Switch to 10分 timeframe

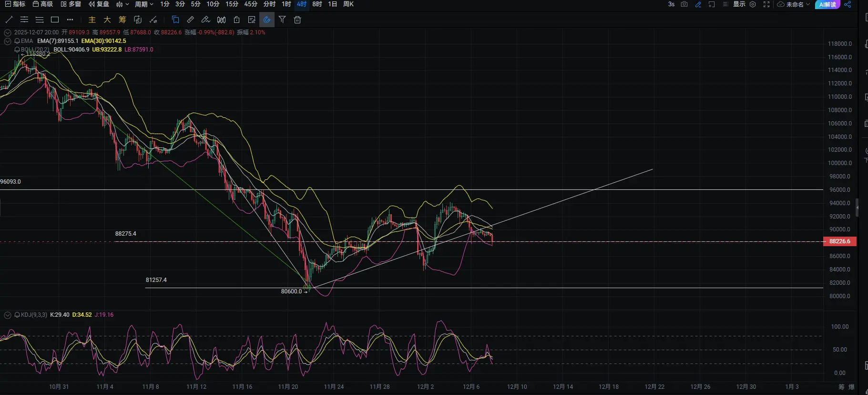[213, 4]
